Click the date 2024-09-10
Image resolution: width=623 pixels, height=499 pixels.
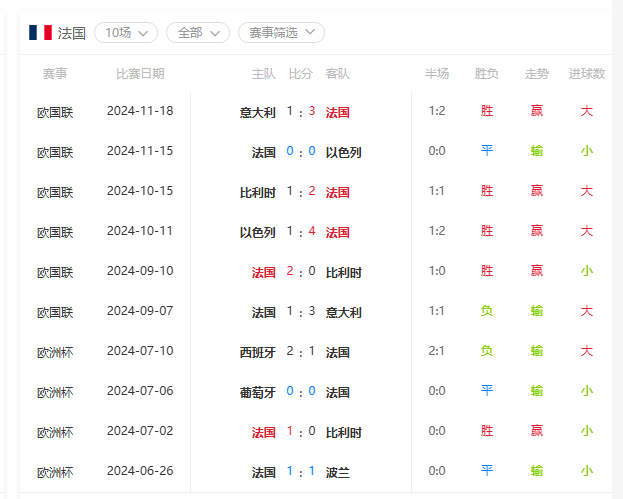pyautogui.click(x=140, y=271)
